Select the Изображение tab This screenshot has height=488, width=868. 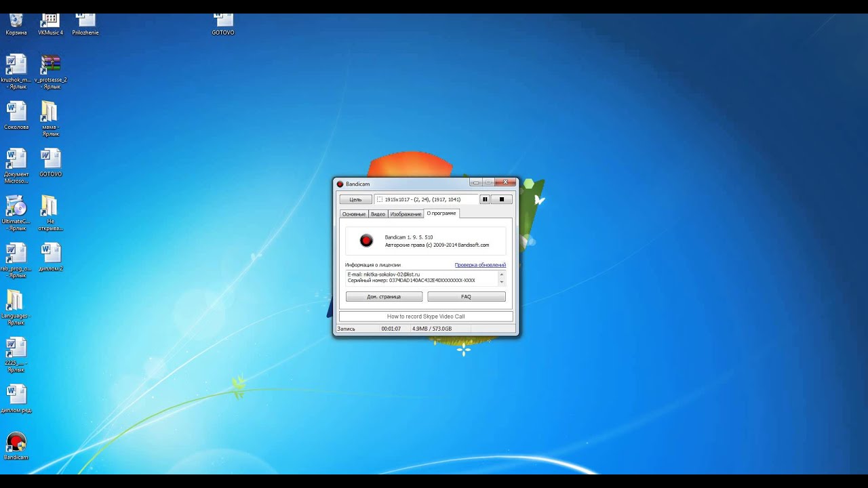[x=406, y=214]
